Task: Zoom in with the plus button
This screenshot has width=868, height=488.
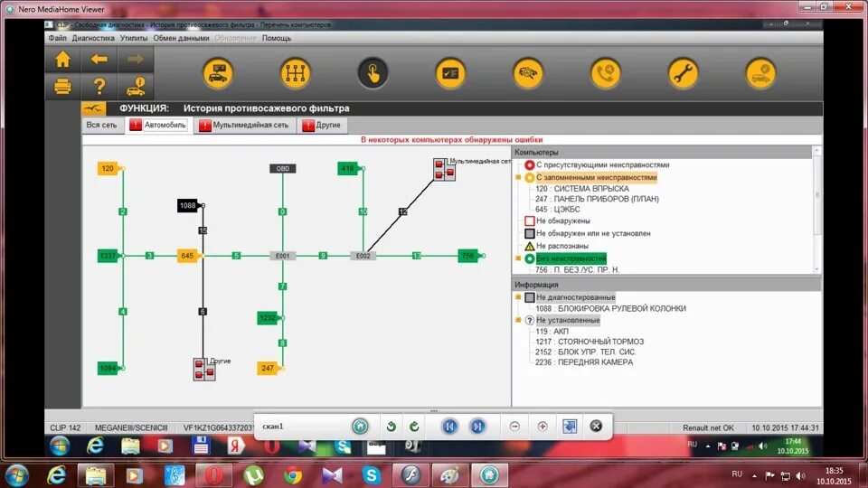Action: 542,426
